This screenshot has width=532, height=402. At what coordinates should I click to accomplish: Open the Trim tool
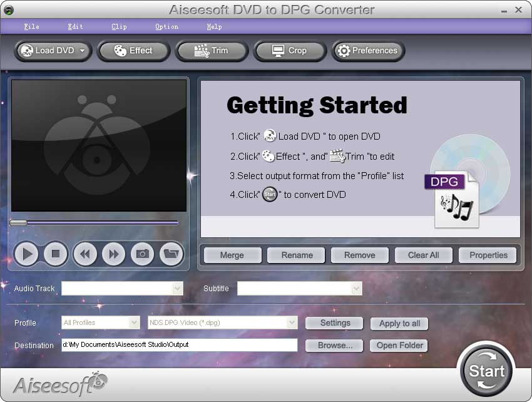pos(212,51)
